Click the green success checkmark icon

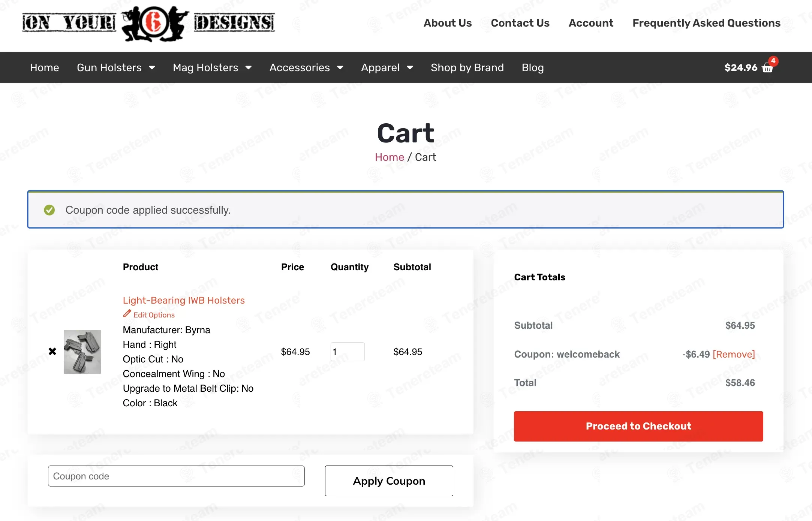49,210
